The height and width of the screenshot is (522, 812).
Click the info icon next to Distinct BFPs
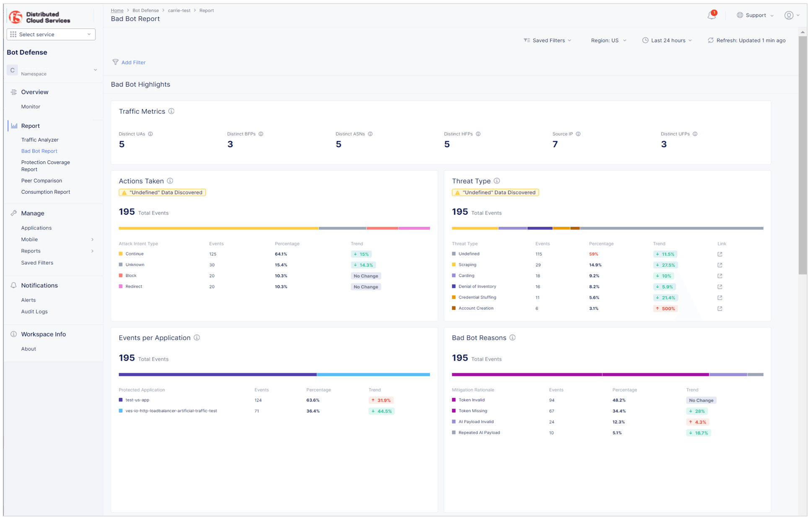coord(261,134)
